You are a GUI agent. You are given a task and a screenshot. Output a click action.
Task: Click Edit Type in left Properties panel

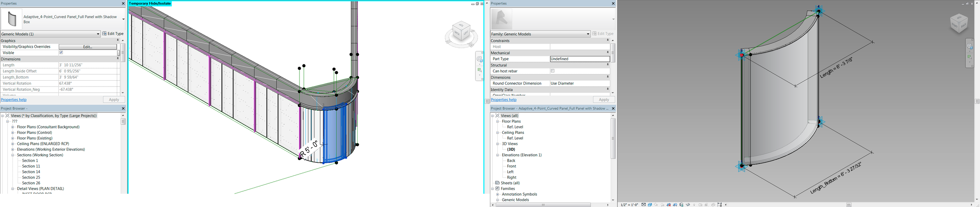point(113,34)
